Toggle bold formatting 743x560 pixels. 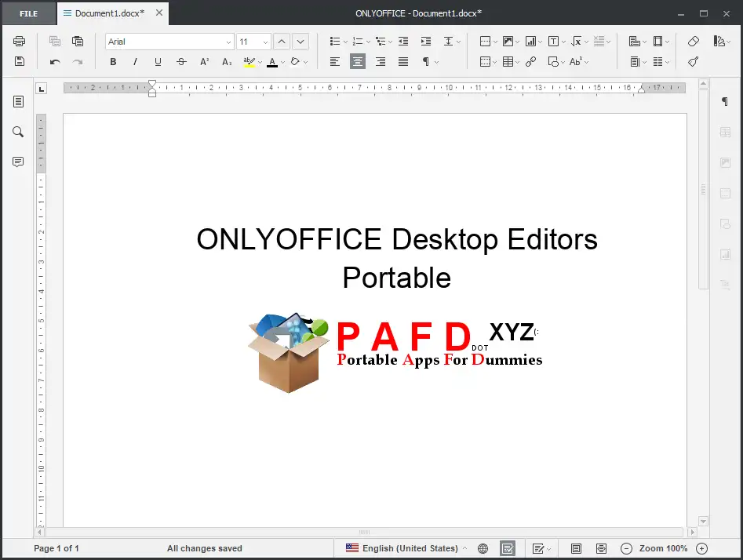tap(113, 62)
